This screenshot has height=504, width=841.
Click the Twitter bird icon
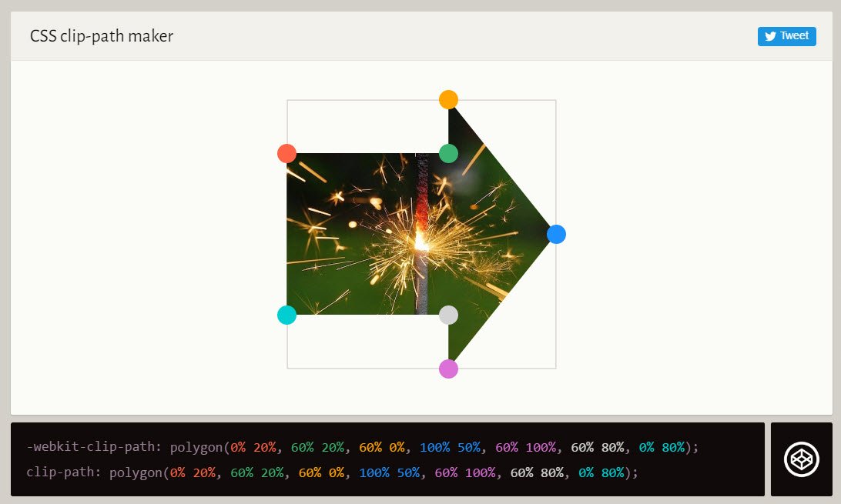pos(771,35)
